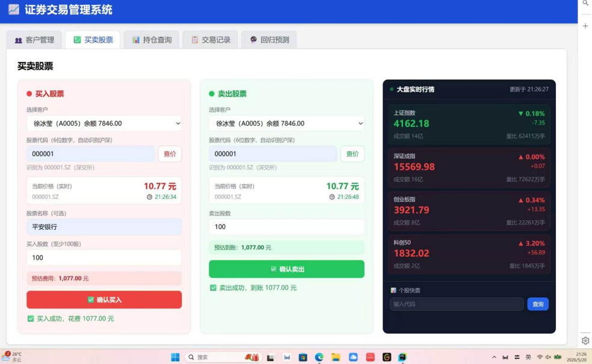Click the red 确认买入 button
Viewport: 592px width, 364px height.
click(x=104, y=300)
